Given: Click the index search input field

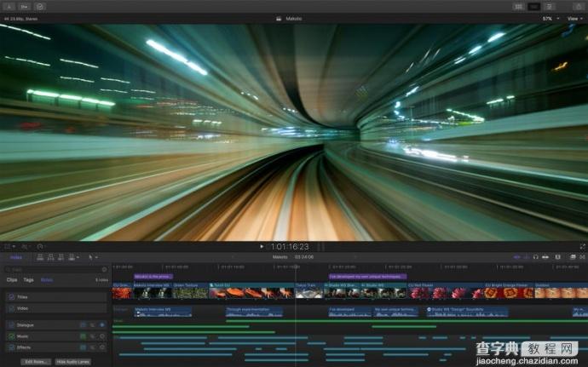Looking at the screenshot, I should pos(51,269).
